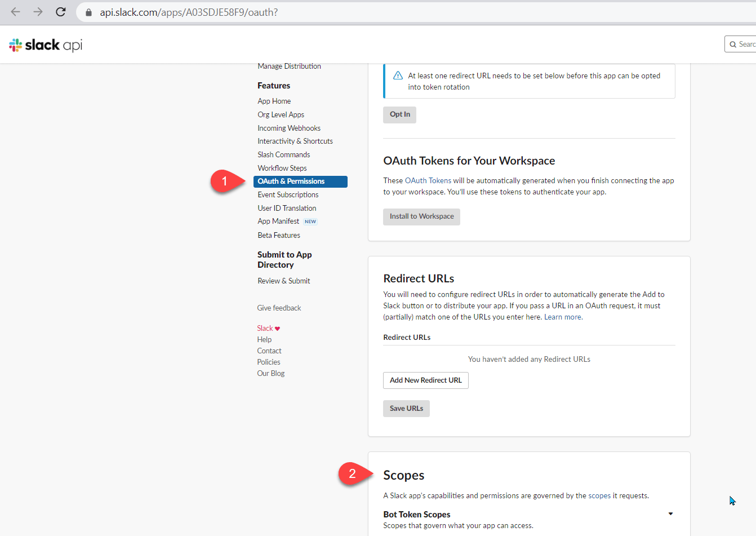Reload the page with the refresh icon
Screen dimensions: 756x536
coord(61,12)
